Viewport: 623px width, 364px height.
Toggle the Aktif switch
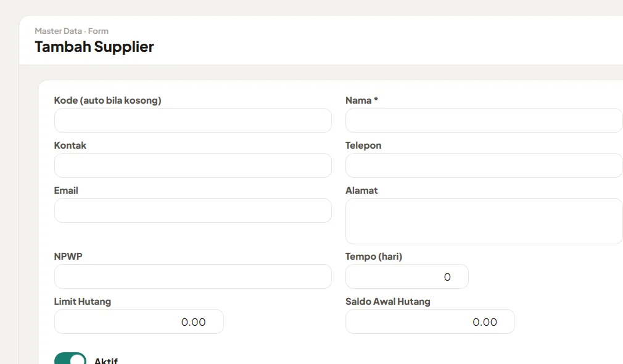pos(70,359)
